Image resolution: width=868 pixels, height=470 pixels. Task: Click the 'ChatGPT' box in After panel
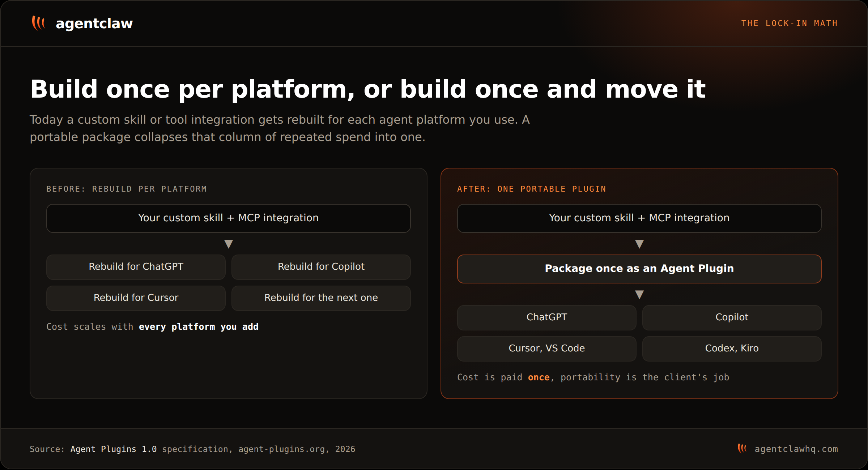(x=547, y=318)
